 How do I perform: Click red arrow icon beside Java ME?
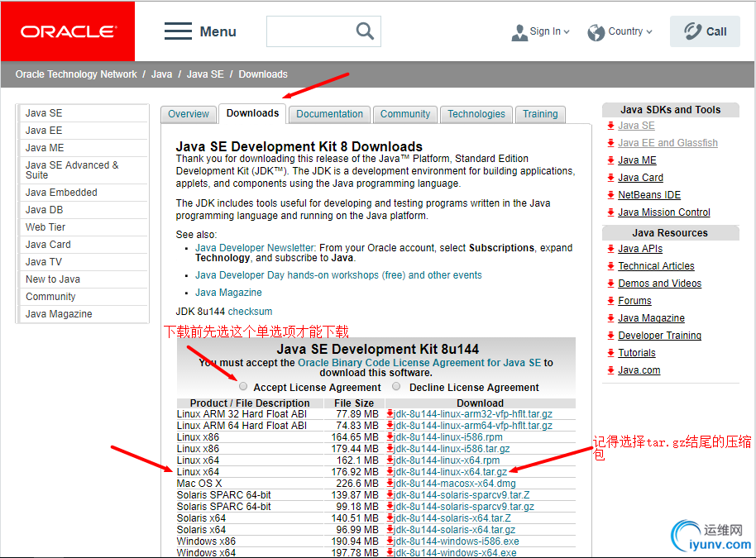pyautogui.click(x=611, y=160)
